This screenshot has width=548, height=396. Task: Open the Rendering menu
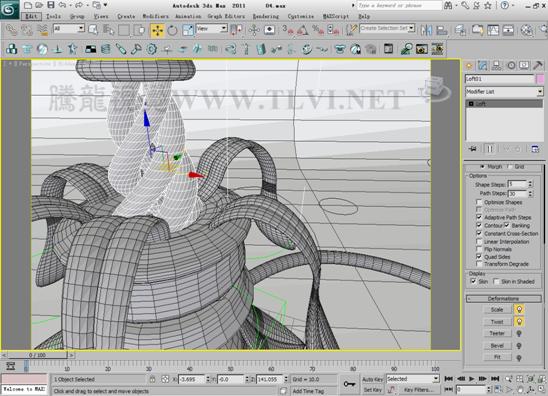click(x=266, y=16)
